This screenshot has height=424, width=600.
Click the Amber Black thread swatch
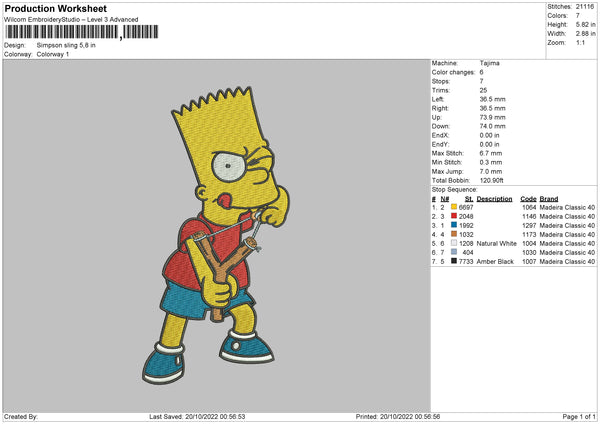click(x=454, y=261)
